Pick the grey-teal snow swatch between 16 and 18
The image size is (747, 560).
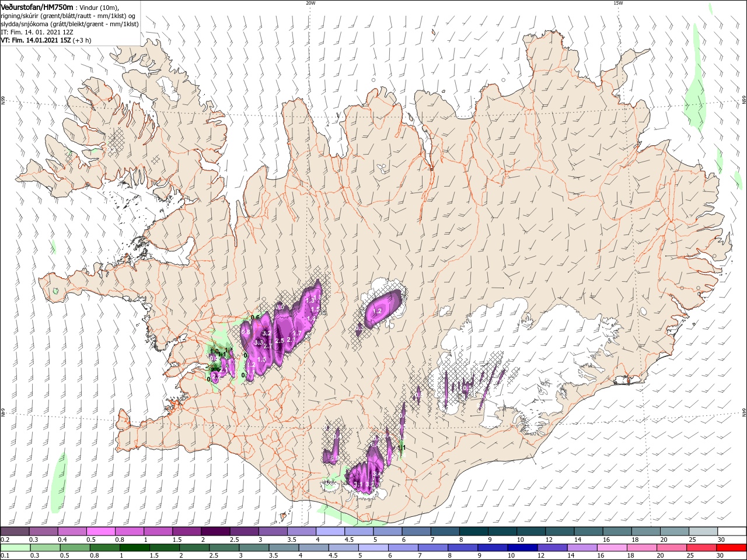pyautogui.click(x=617, y=531)
